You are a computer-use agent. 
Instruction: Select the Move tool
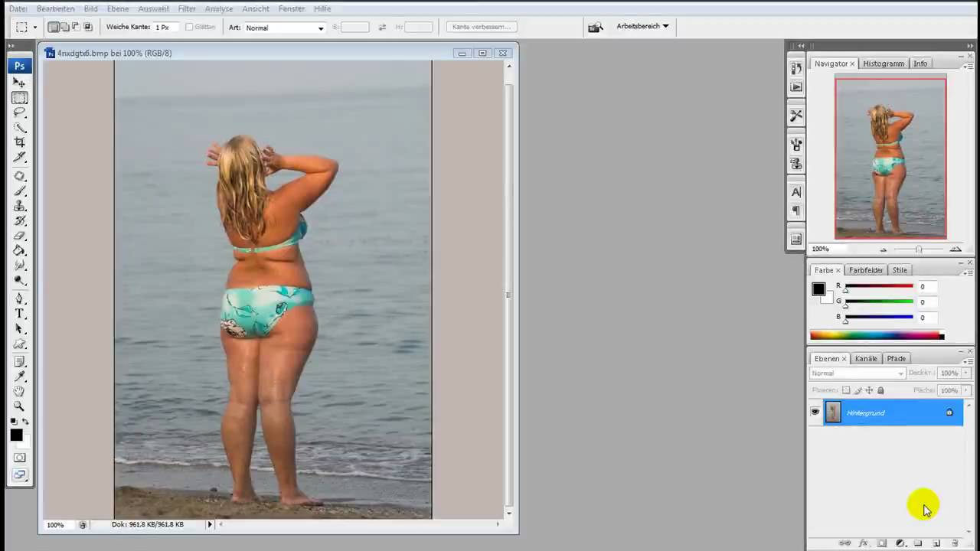20,83
